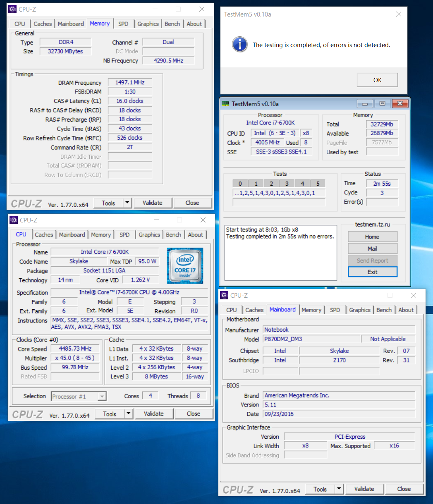Click Validate in the CPU window
This screenshot has width=433, height=504.
point(154,414)
